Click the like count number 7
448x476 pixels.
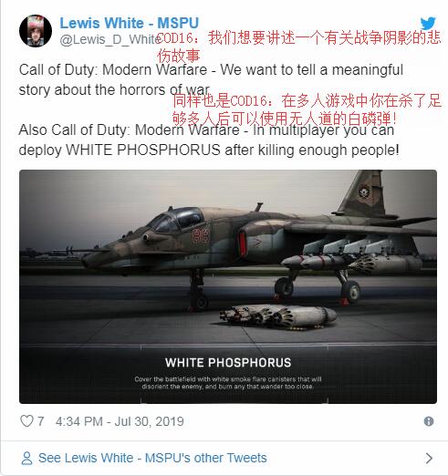click(x=40, y=421)
